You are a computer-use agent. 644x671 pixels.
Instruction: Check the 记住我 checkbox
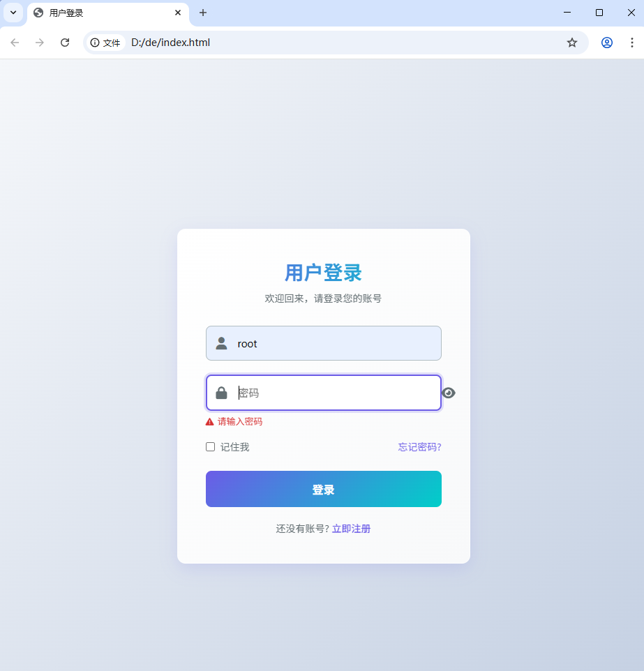(x=210, y=447)
